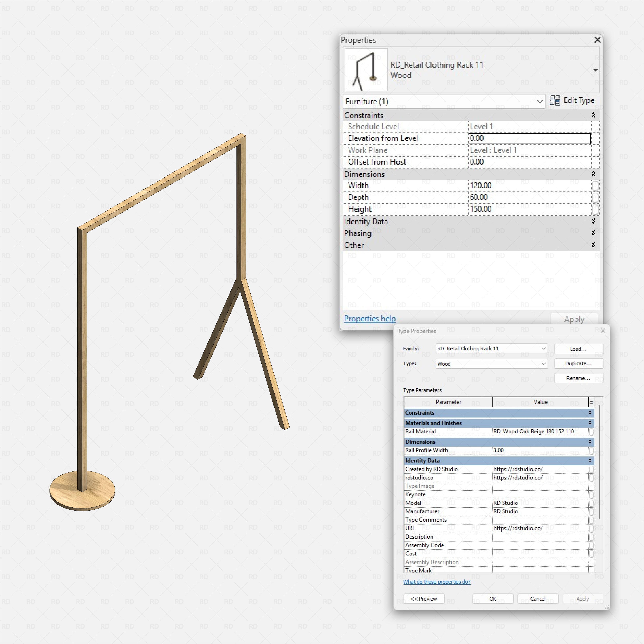This screenshot has height=644, width=644.
Task: Expand the Phasing section
Action: point(593,233)
